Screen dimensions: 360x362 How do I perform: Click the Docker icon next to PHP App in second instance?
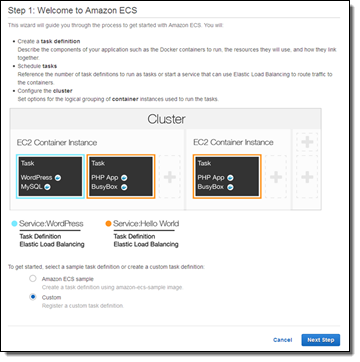point(230,178)
